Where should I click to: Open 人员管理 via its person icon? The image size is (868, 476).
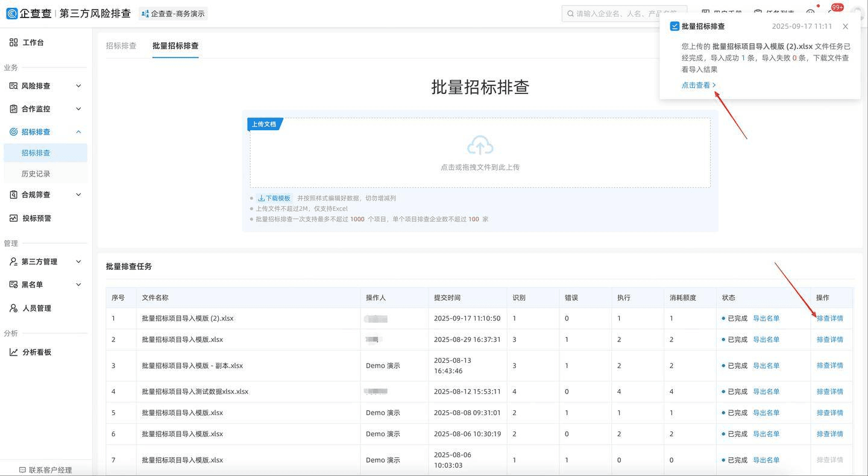(x=13, y=308)
